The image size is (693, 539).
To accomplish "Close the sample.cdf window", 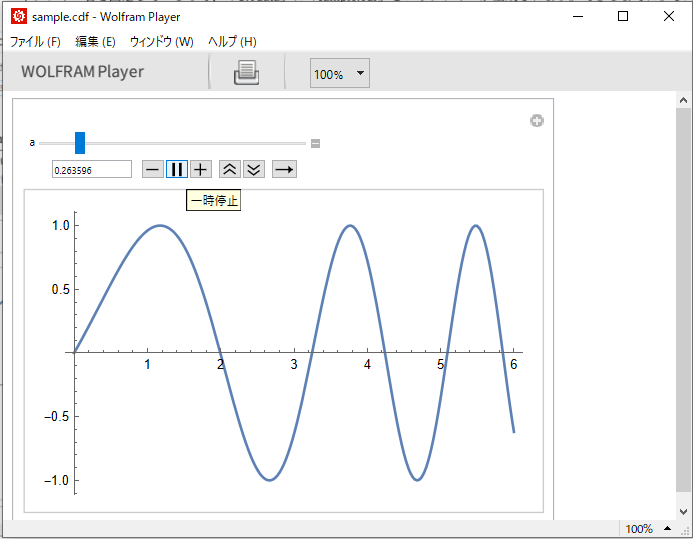I will [669, 16].
